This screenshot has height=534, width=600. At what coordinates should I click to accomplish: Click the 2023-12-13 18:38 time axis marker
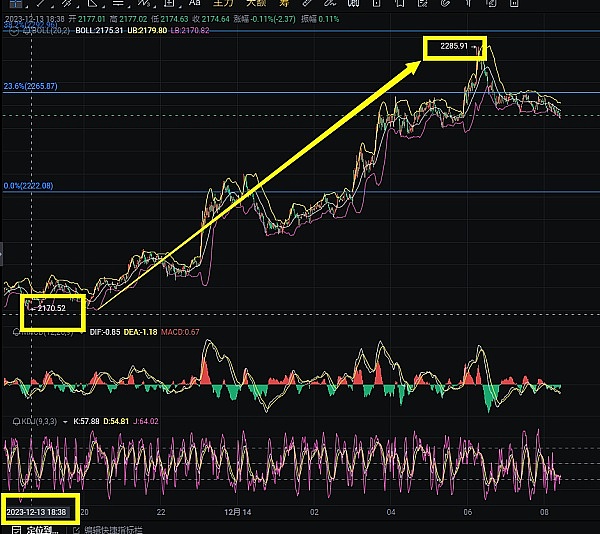pyautogui.click(x=37, y=510)
